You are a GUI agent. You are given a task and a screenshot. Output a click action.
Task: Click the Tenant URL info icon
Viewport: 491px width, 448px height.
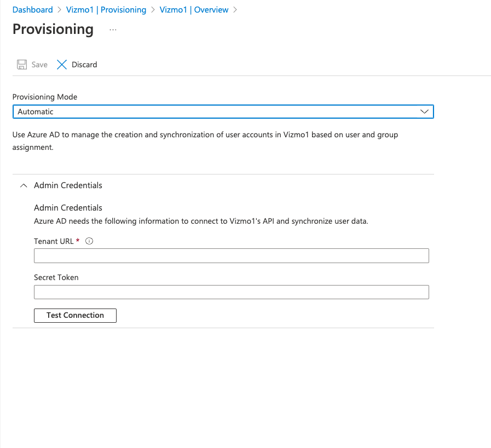[89, 241]
